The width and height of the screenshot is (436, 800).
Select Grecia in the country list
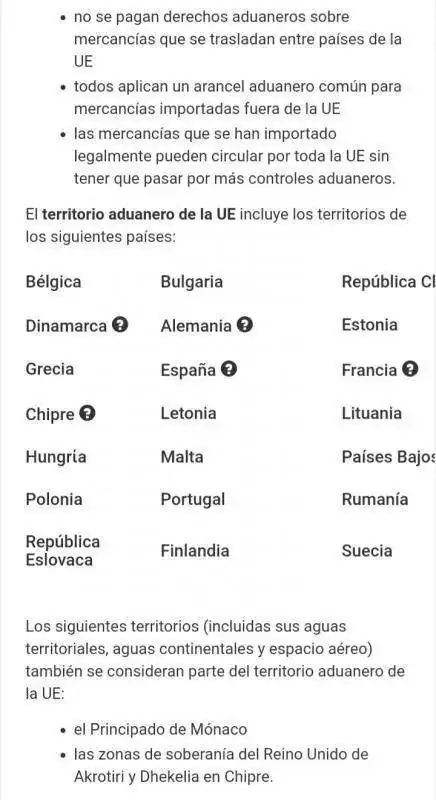pos(50,369)
